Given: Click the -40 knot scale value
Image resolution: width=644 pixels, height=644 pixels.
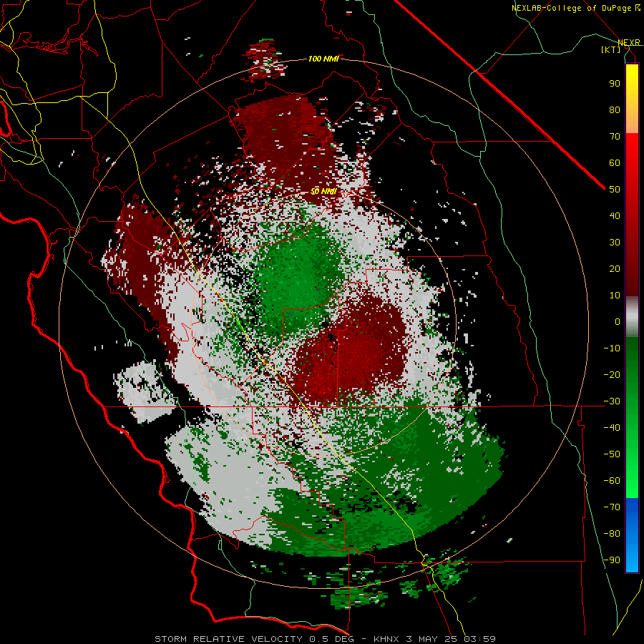Looking at the screenshot, I should coord(612,428).
